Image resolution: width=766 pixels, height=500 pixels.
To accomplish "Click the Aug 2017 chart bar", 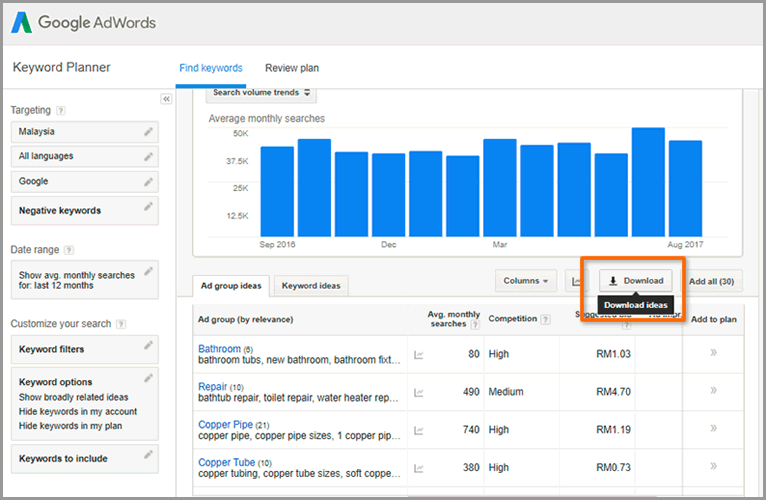I will coord(685,189).
